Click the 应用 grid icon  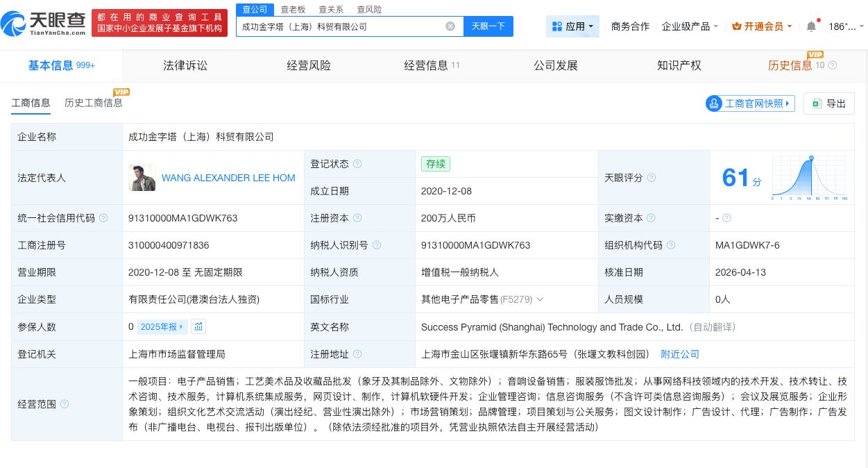pyautogui.click(x=557, y=26)
